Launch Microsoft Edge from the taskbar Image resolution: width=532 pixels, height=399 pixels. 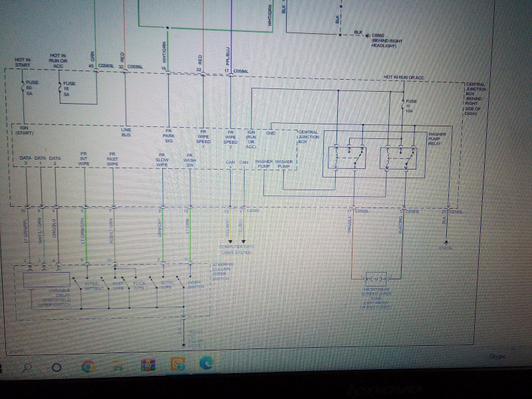[x=206, y=363]
